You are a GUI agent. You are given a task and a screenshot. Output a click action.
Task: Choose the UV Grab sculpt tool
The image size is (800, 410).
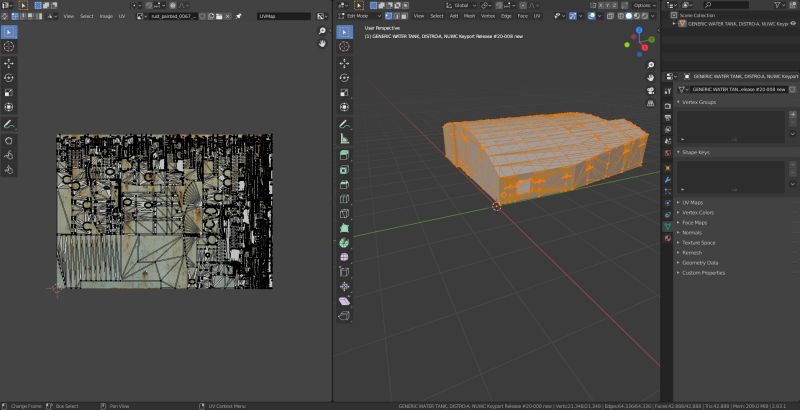(x=9, y=140)
